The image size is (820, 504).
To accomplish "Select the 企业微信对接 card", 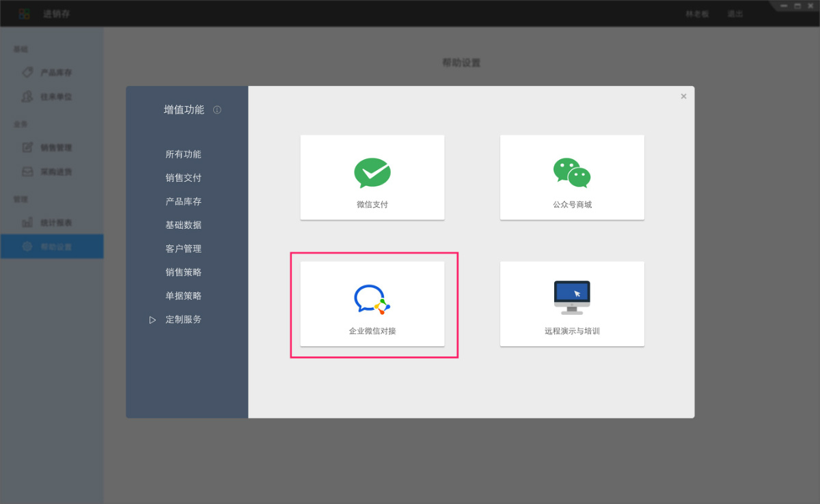I will (372, 304).
